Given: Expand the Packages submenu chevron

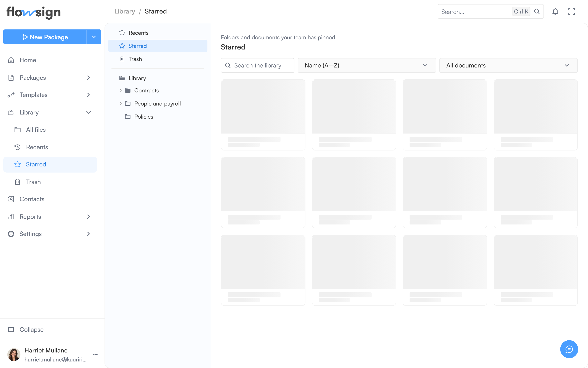Looking at the screenshot, I should point(88,78).
